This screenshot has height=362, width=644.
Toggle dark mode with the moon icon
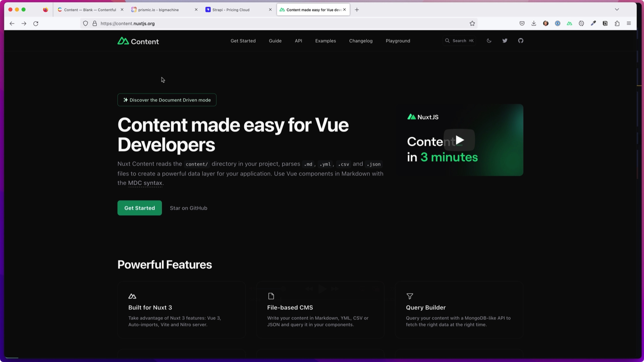click(x=489, y=41)
